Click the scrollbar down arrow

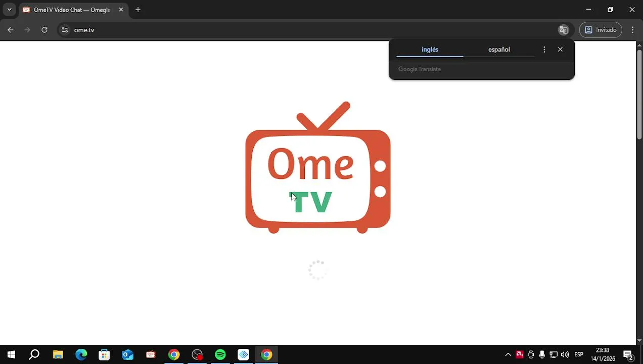[x=639, y=341]
